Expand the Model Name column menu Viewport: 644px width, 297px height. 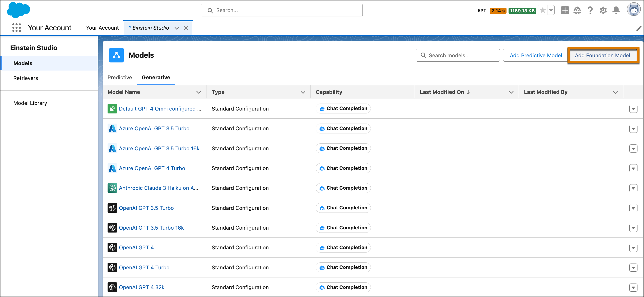(x=199, y=92)
